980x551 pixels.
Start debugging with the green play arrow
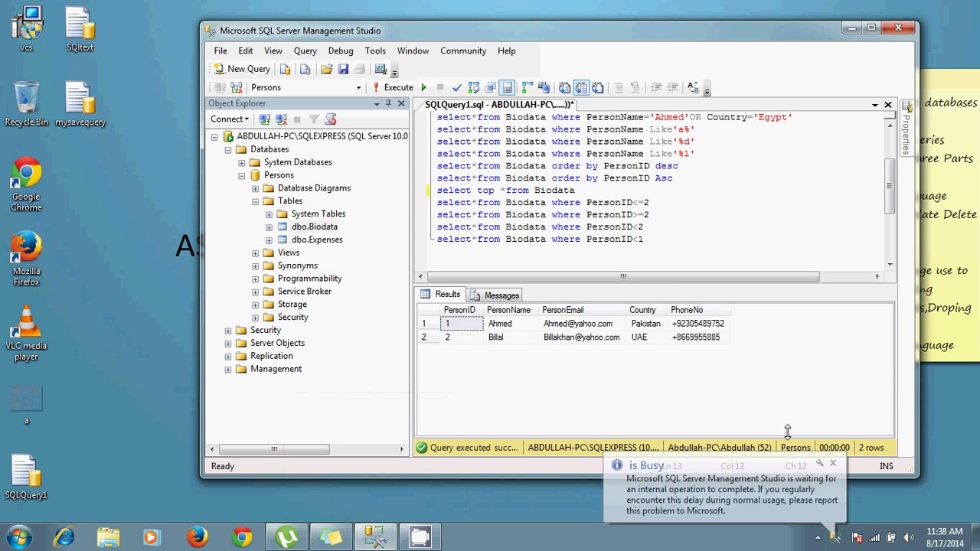[x=423, y=87]
